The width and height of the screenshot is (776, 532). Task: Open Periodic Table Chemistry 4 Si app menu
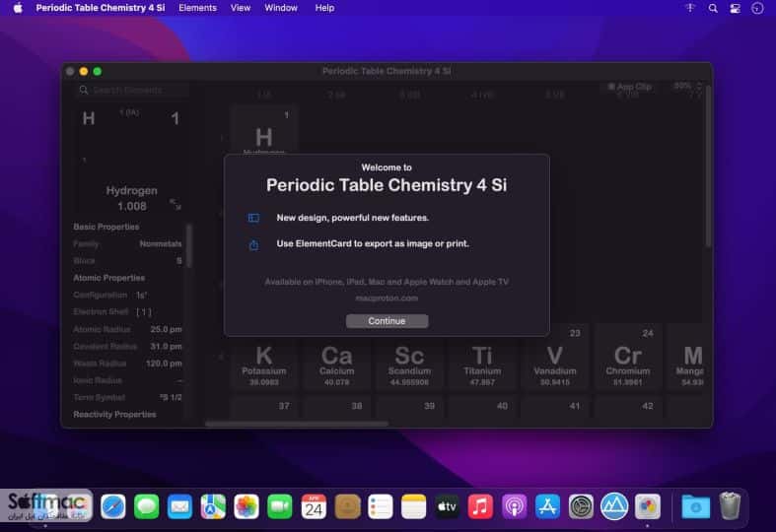[101, 8]
